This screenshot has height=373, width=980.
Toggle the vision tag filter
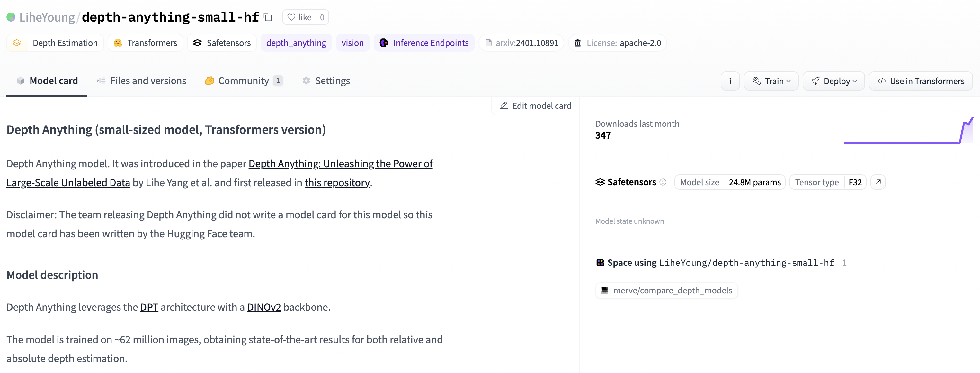coord(352,42)
